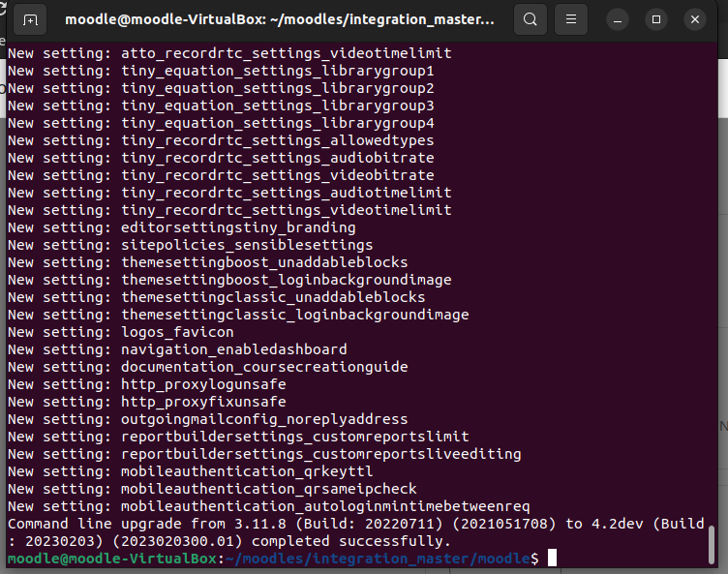This screenshot has width=728, height=574.
Task: Click outgoingmailconfig_noreplyaddress text
Action: coord(264,419)
